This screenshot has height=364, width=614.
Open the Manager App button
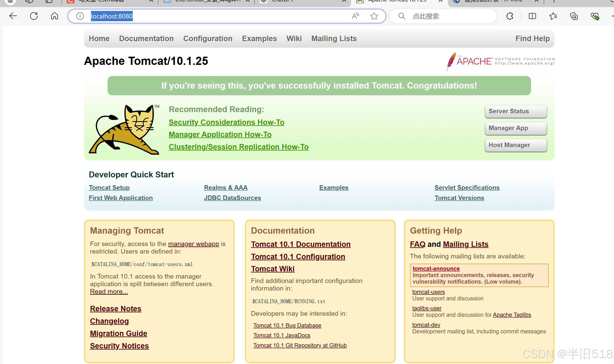tap(516, 128)
